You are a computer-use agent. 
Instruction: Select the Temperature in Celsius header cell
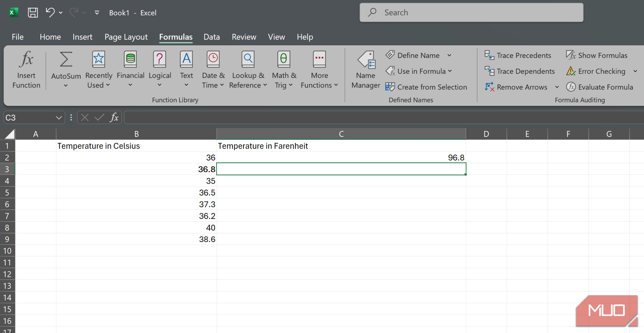pyautogui.click(x=136, y=146)
